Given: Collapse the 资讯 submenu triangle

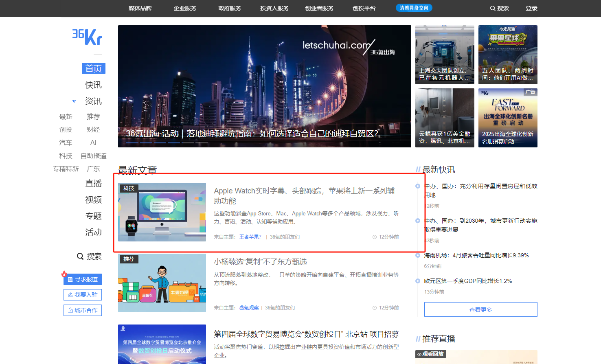Looking at the screenshot, I should (x=74, y=101).
